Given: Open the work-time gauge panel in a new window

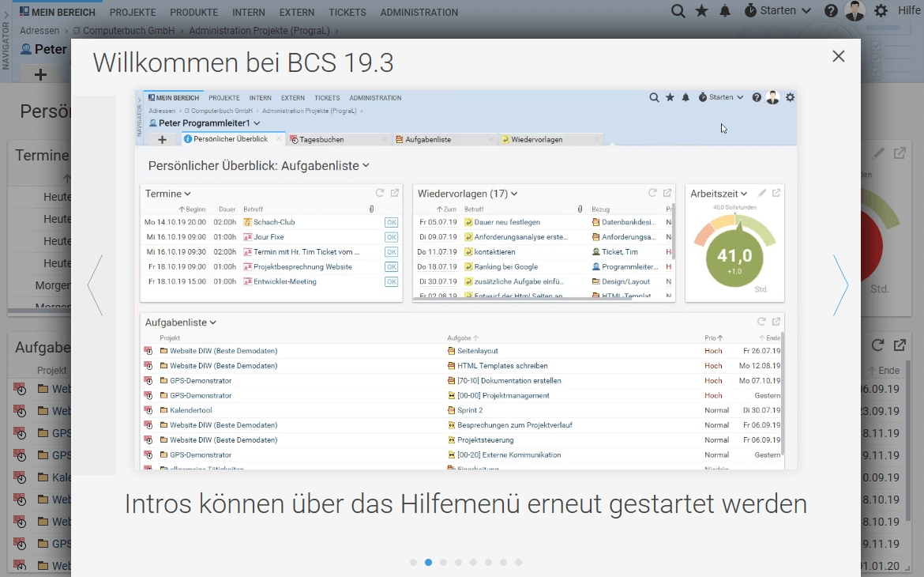Looking at the screenshot, I should (x=900, y=153).
